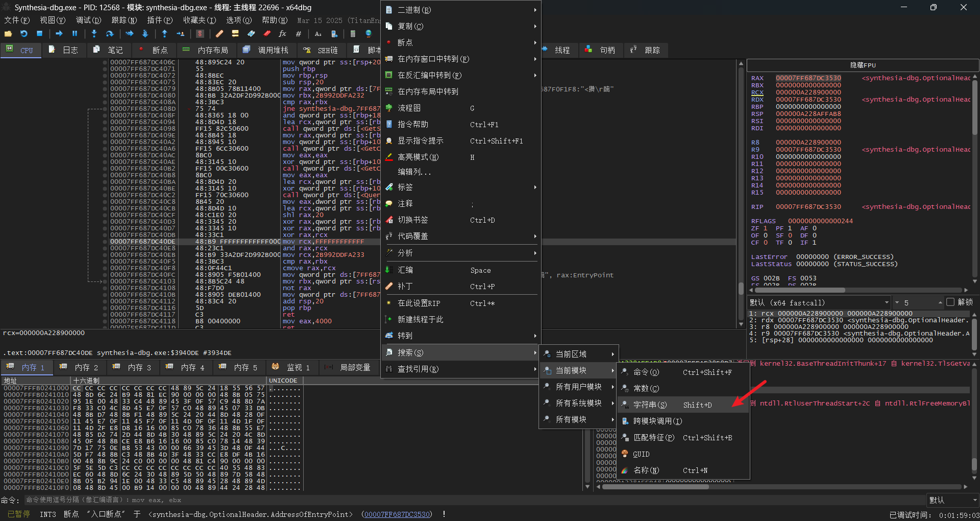Click the entry point address link
Viewport: 980px width, 521px height.
pos(397,514)
